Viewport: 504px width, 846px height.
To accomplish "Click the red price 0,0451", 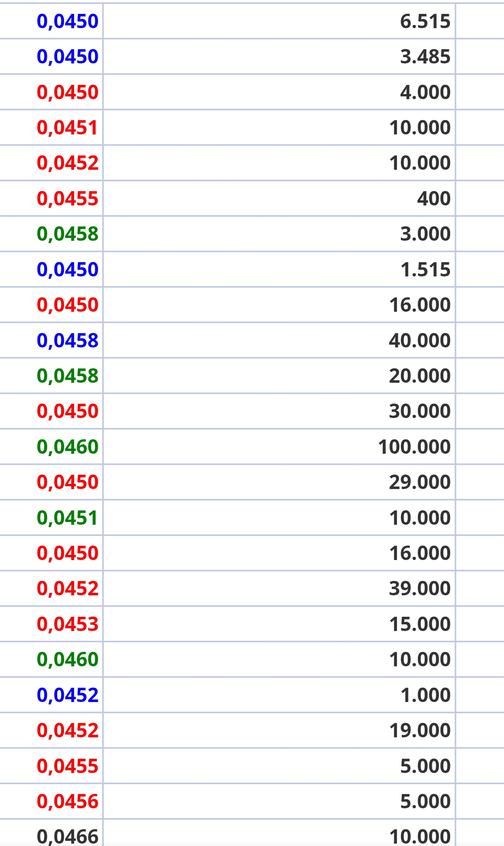I will [x=67, y=128].
